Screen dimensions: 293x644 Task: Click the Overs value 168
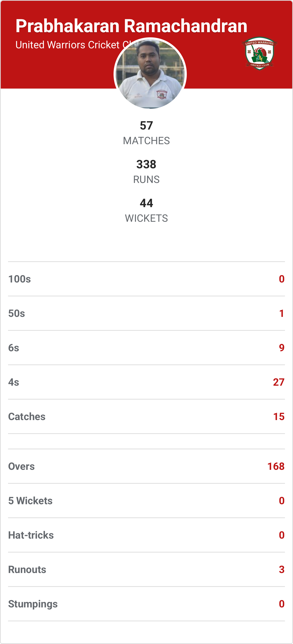[276, 466]
